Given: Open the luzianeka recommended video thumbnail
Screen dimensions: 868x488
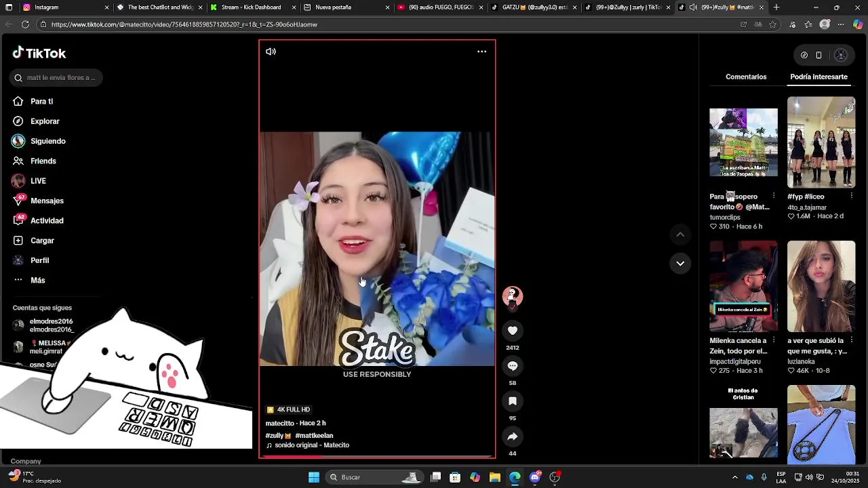Looking at the screenshot, I should [821, 286].
